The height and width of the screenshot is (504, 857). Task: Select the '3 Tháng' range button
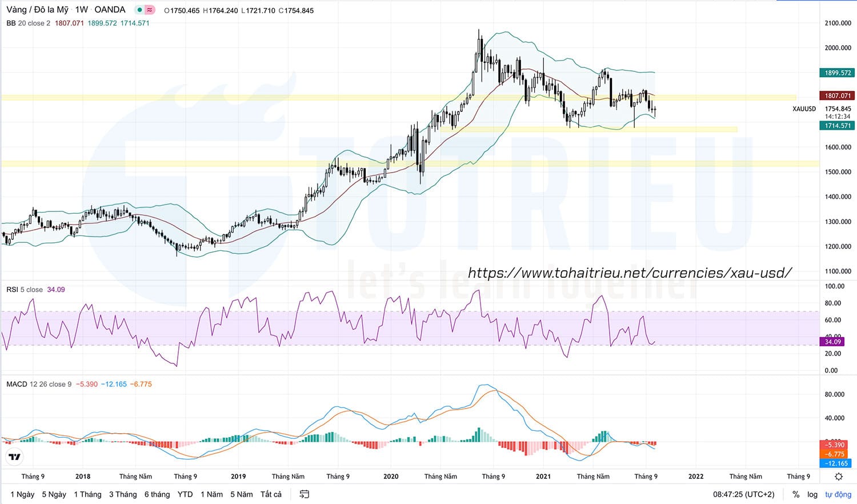123,494
